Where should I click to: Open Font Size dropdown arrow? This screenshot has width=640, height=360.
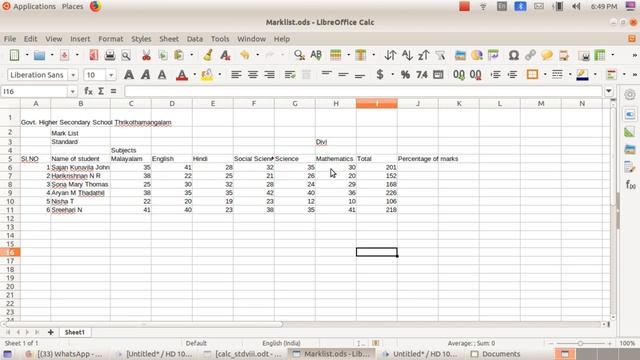click(111, 75)
